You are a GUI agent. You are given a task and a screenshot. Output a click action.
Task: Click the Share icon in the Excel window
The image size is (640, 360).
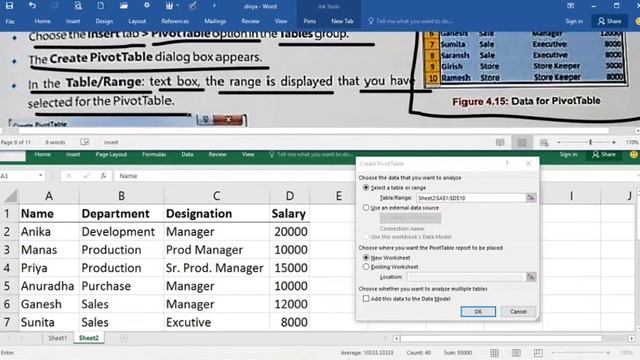pos(596,154)
